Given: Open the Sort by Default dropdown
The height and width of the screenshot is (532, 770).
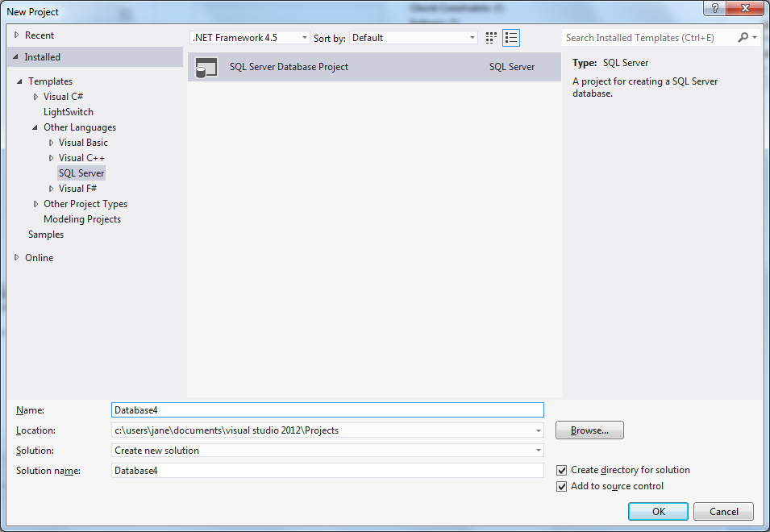Looking at the screenshot, I should click(414, 38).
